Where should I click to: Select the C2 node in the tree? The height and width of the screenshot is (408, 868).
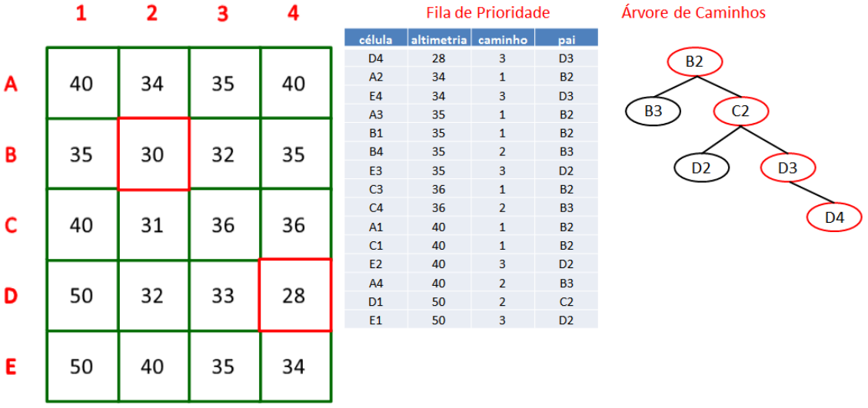[x=740, y=111]
